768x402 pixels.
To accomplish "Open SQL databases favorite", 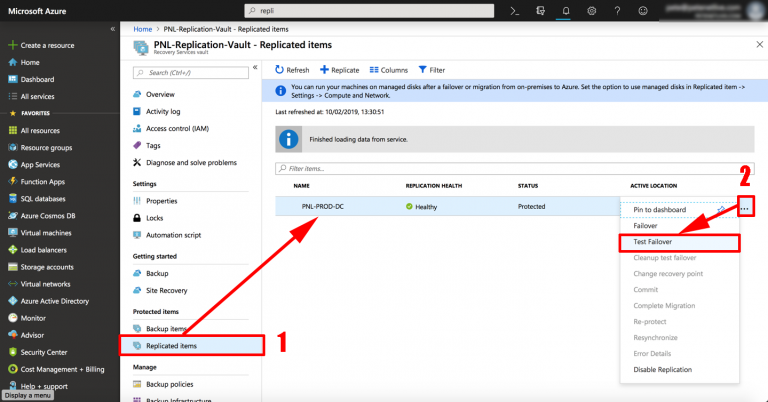I will [x=37, y=199].
